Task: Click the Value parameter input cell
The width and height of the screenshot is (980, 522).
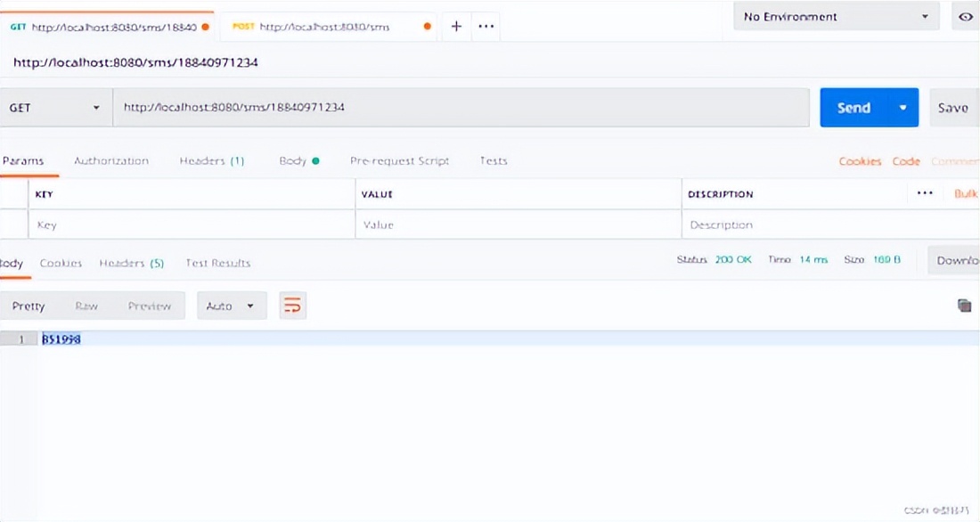Action: [x=519, y=224]
